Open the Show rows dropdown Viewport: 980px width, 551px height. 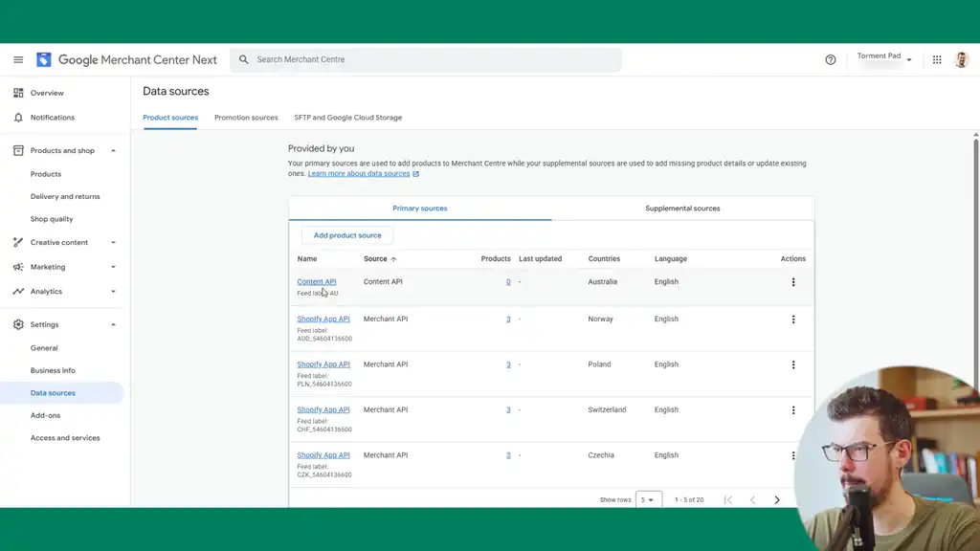649,498
